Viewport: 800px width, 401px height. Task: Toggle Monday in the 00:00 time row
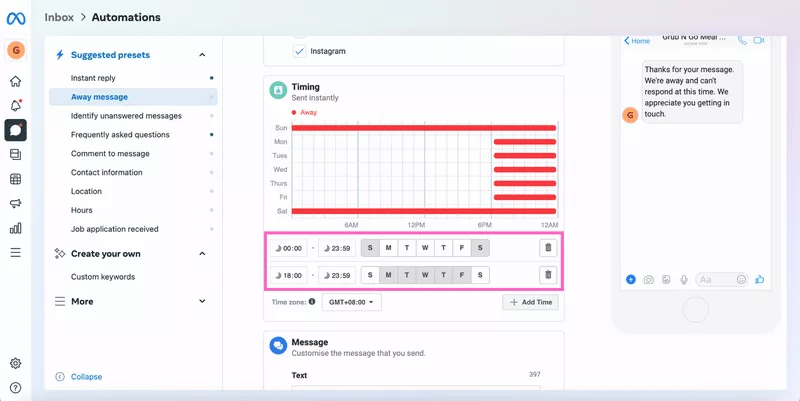(388, 248)
